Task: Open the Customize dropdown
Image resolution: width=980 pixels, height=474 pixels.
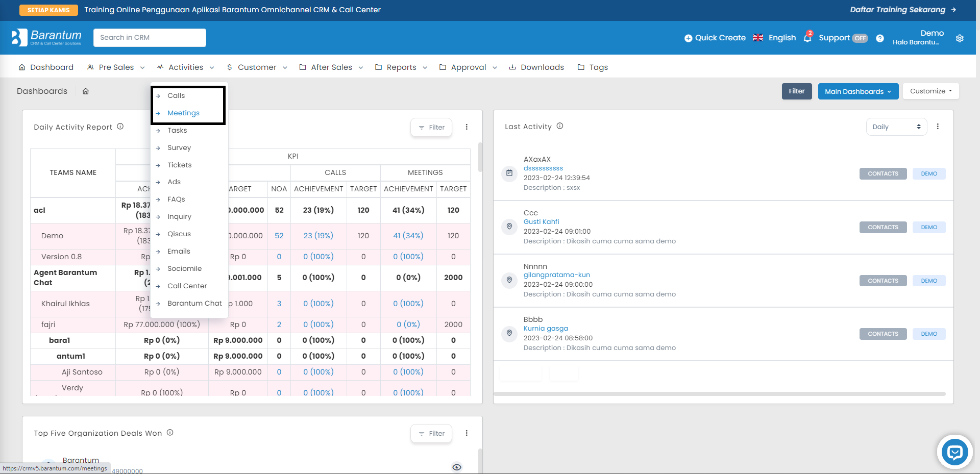Action: pos(931,91)
